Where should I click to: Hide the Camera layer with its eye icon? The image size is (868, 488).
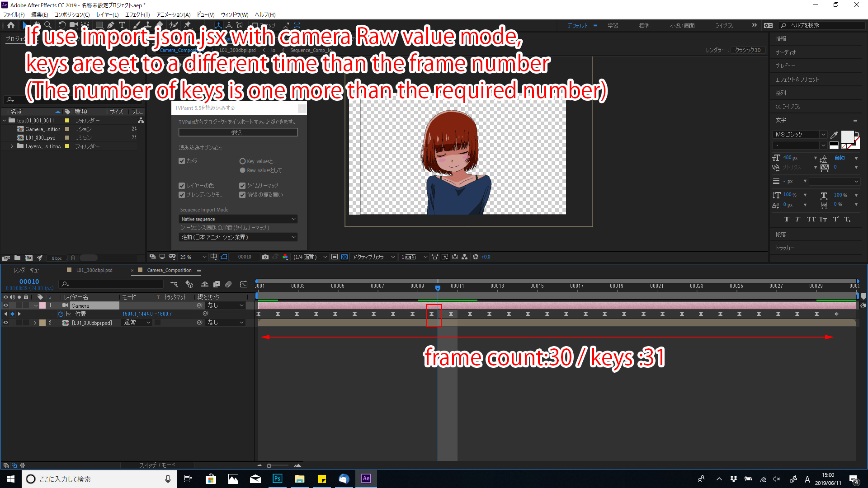pos(6,305)
